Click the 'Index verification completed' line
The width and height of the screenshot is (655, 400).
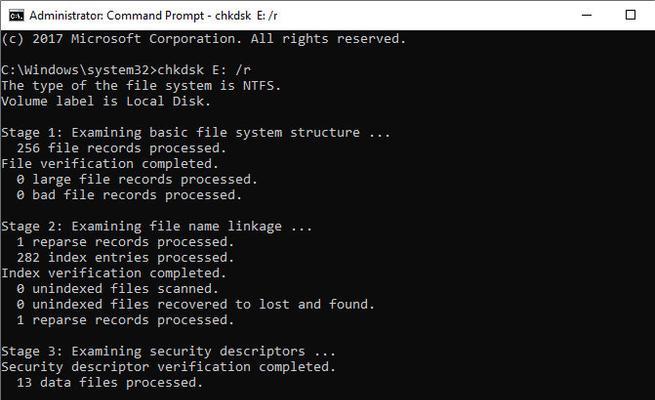(114, 273)
